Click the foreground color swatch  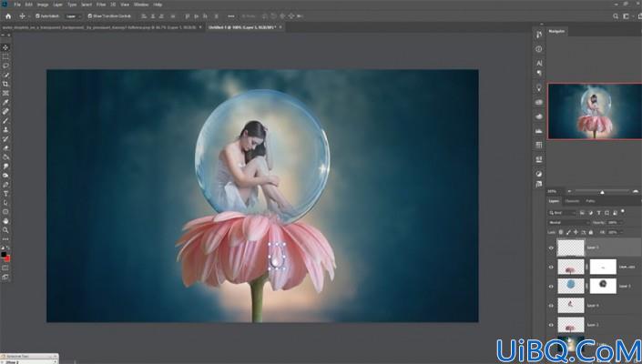click(x=4, y=255)
